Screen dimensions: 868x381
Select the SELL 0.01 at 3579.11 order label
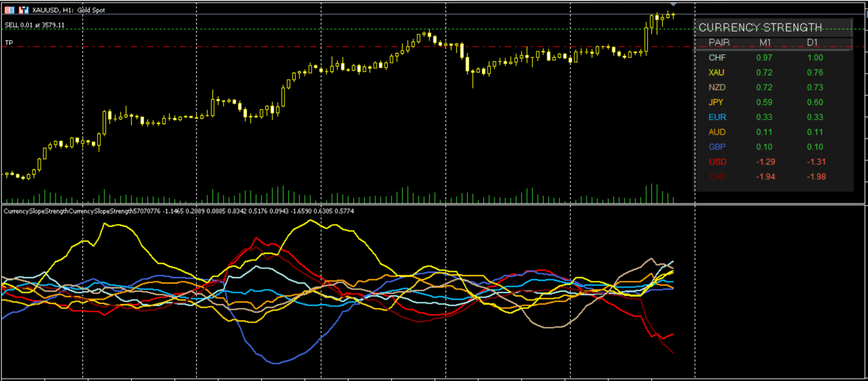pyautogui.click(x=35, y=25)
